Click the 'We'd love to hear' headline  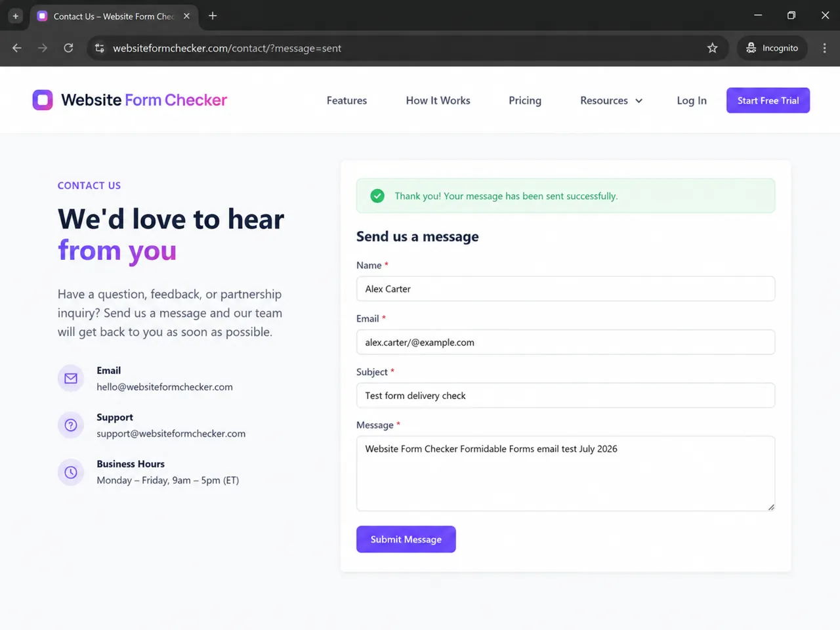pos(171,219)
